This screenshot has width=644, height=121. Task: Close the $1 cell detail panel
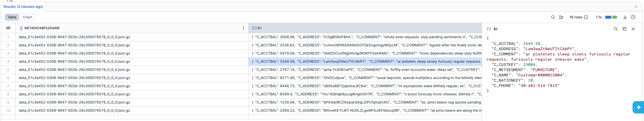coord(633,29)
